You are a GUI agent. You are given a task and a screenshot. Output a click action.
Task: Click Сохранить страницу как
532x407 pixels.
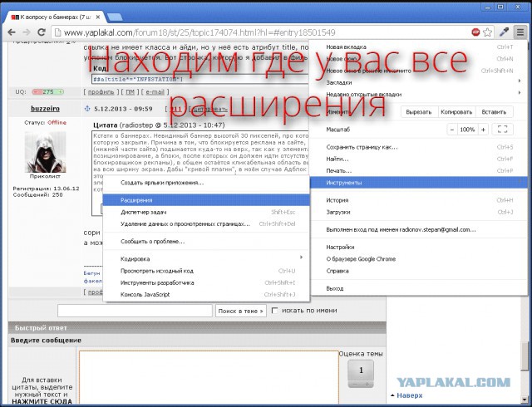pos(419,147)
